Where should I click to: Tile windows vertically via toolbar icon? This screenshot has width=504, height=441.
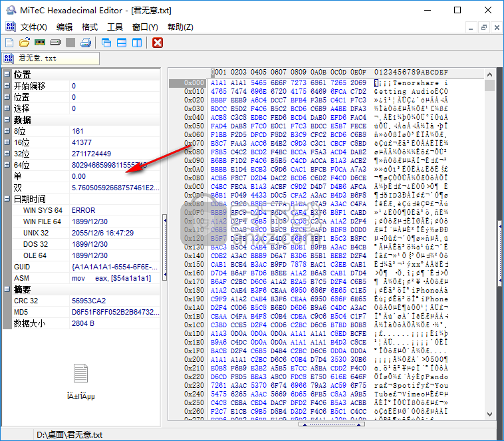point(137,43)
